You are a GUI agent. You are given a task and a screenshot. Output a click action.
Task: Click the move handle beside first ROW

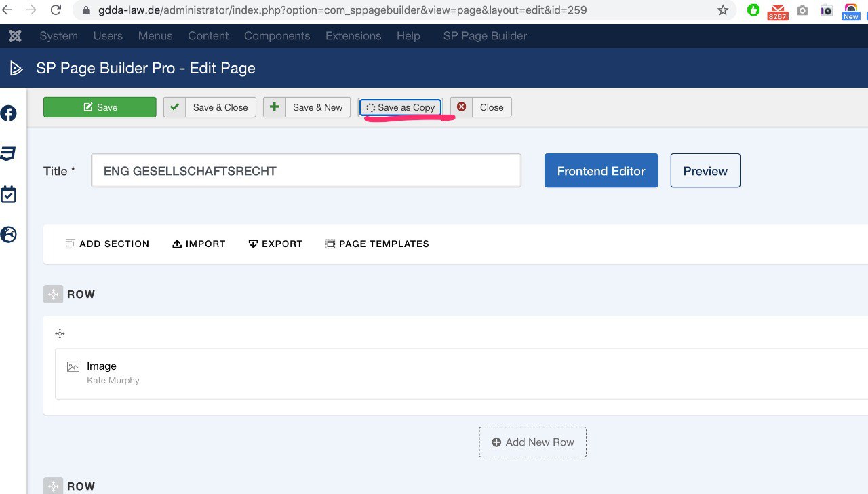[53, 294]
